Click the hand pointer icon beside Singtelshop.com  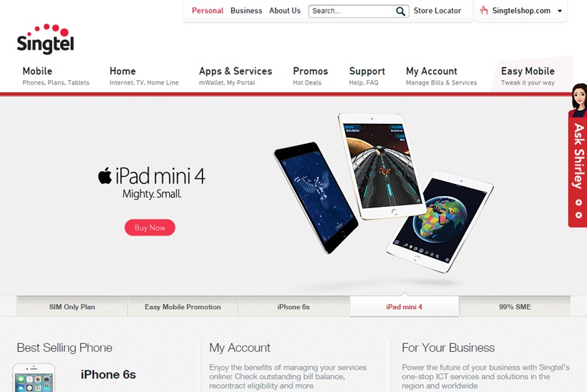coord(484,11)
